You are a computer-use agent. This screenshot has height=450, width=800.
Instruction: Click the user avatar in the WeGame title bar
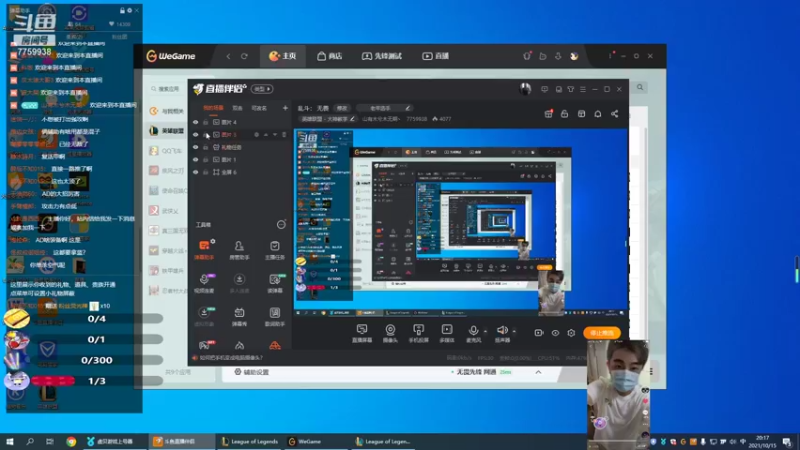coord(574,56)
